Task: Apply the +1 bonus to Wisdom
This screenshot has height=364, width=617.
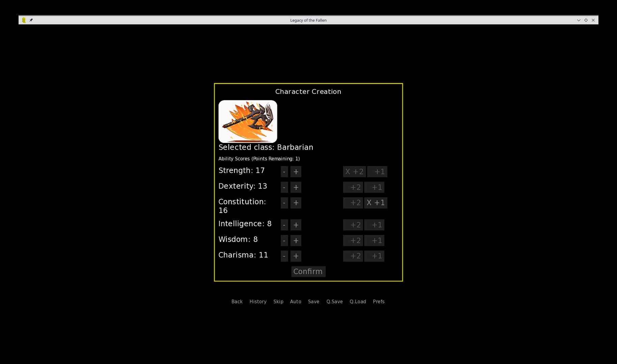Action: tap(374, 240)
